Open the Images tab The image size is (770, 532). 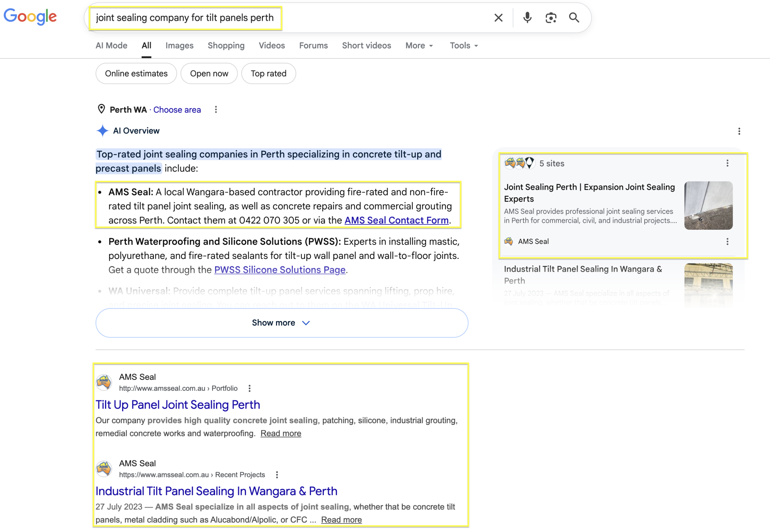(x=179, y=45)
